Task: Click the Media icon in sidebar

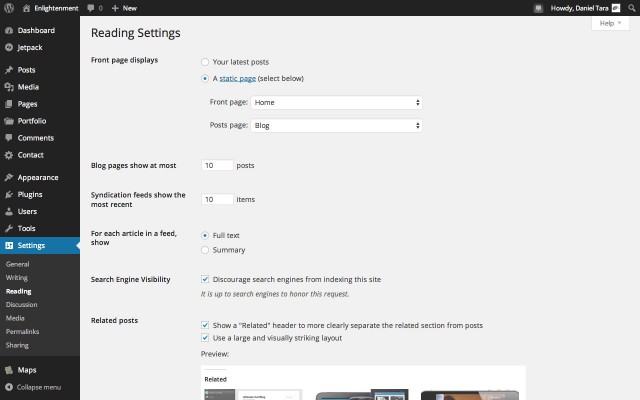Action: click(9, 87)
